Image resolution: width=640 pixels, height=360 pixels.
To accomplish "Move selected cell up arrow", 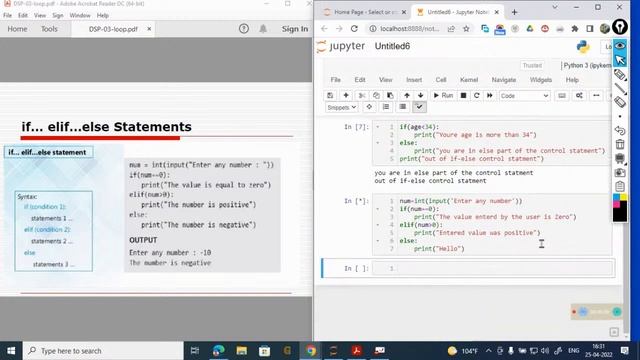I will (407, 96).
